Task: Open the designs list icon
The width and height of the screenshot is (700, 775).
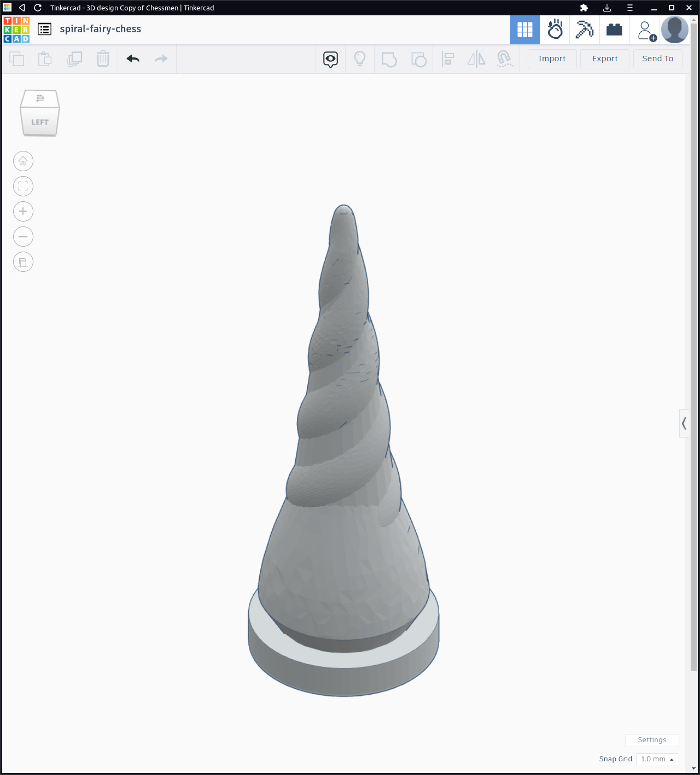Action: coord(45,30)
